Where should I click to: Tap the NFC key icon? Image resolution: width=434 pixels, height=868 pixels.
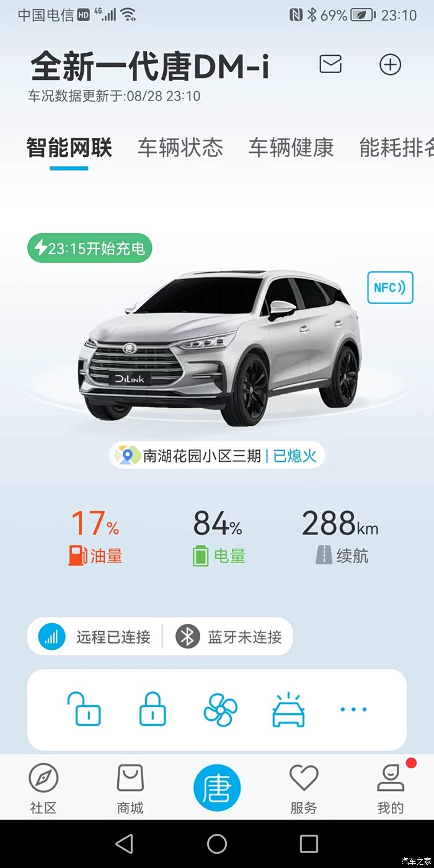point(390,288)
